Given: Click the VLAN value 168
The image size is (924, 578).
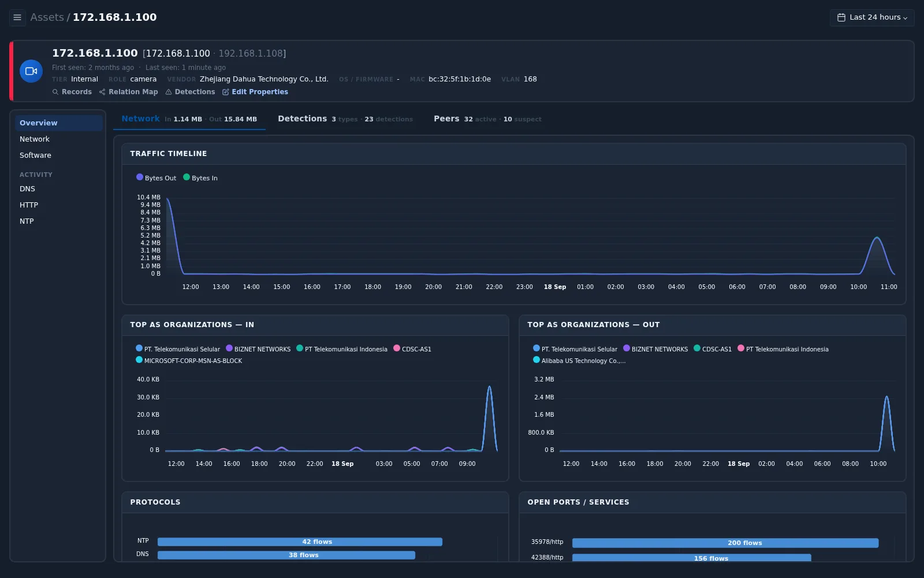Looking at the screenshot, I should click(x=530, y=79).
